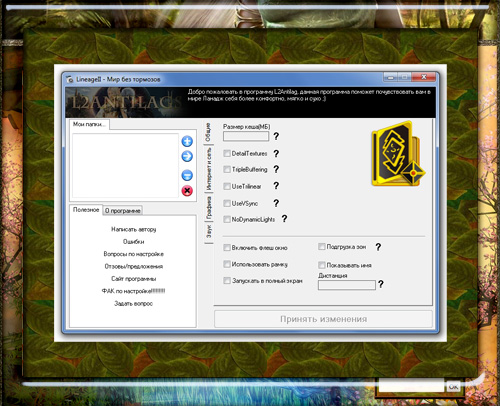The width and height of the screenshot is (500, 406).
Task: Open the ФАК по настройке link
Action: (x=133, y=291)
